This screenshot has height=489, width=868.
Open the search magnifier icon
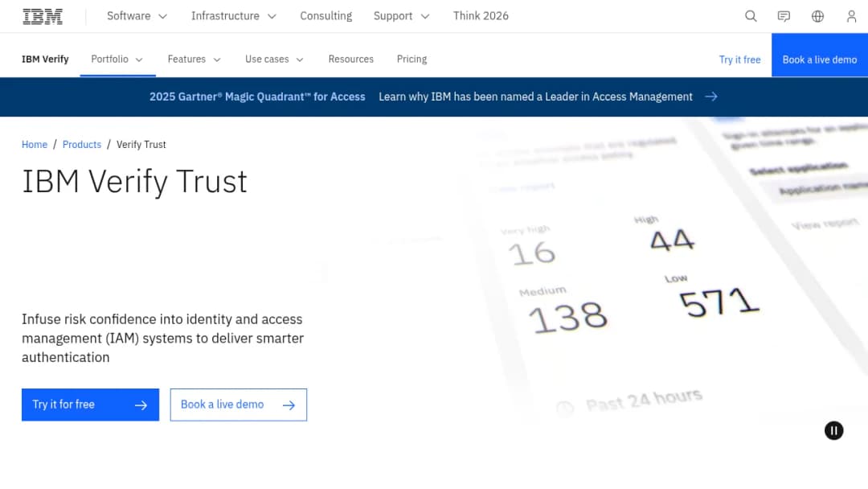(x=751, y=16)
